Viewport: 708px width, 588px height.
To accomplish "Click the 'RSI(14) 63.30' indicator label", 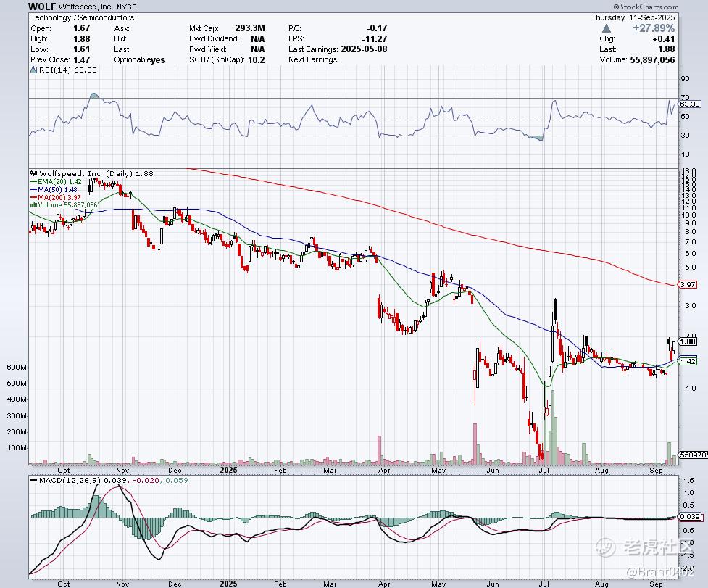I will (x=67, y=70).
